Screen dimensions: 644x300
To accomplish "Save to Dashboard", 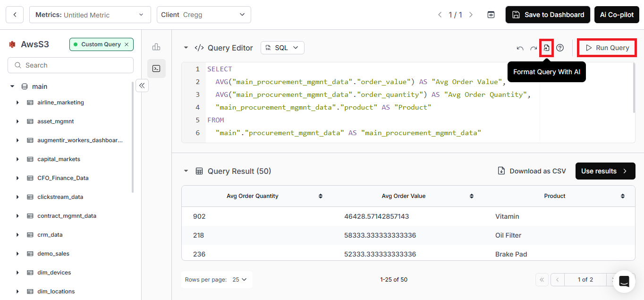I will coord(548,15).
